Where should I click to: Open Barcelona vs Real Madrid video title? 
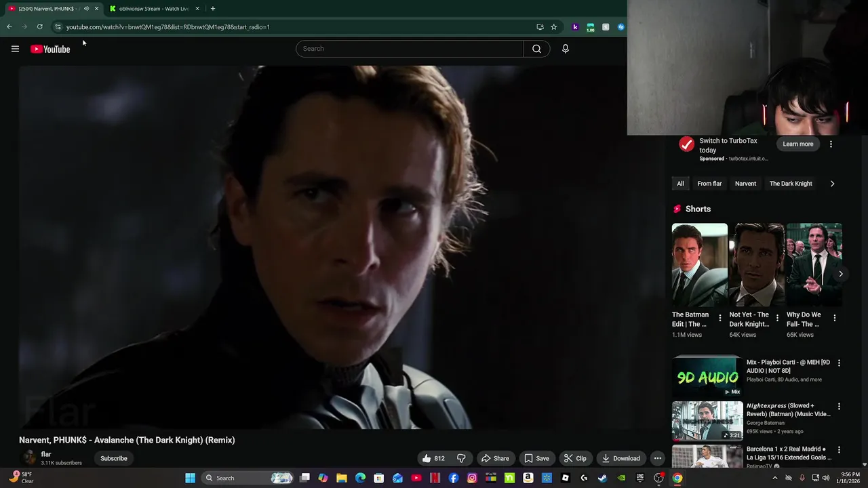point(789,453)
